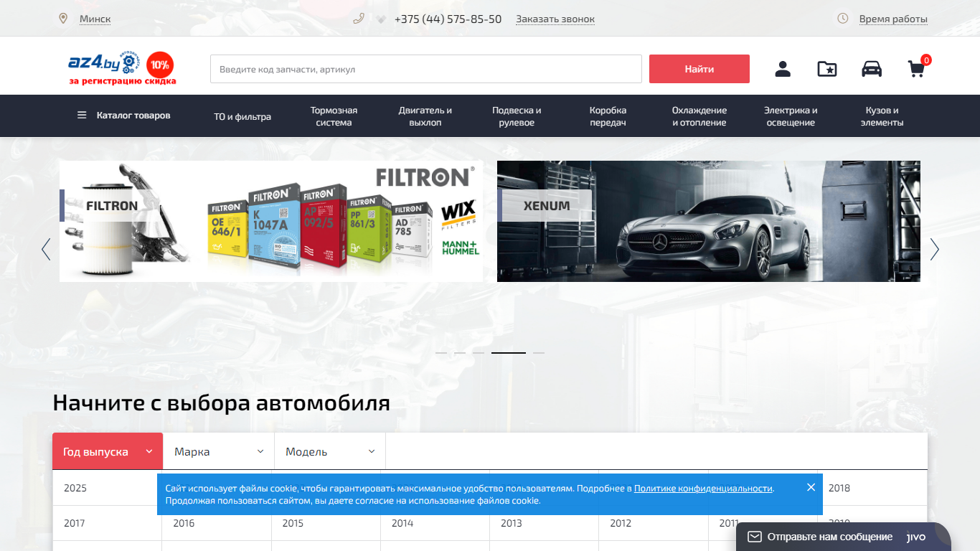The height and width of the screenshot is (551, 980).
Task: Select the first carousel indicator dash
Action: point(441,353)
